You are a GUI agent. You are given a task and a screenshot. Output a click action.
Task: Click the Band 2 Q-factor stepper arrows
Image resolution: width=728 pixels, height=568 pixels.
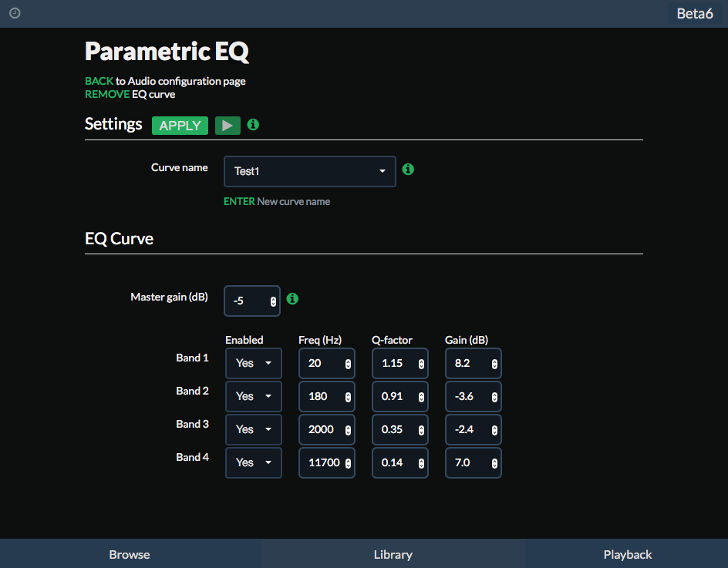pyautogui.click(x=421, y=397)
